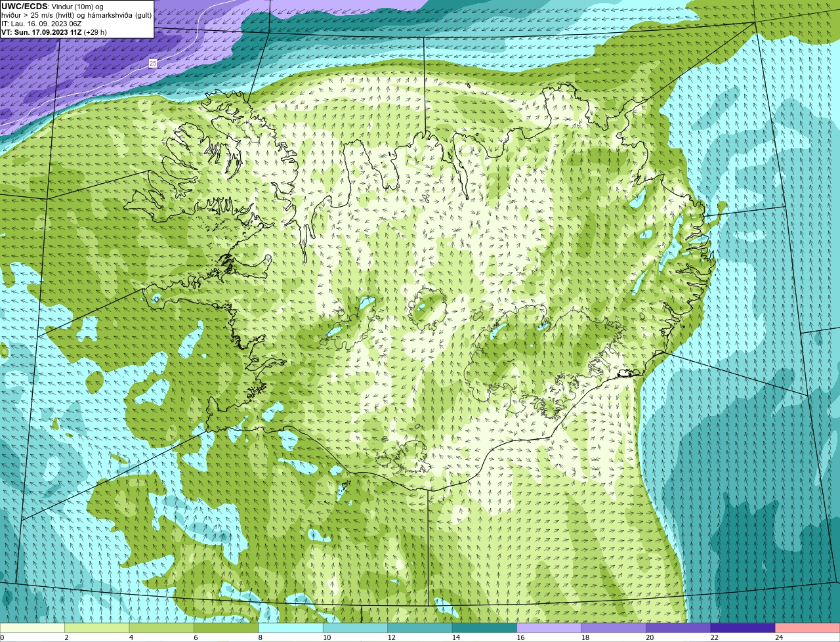The height and width of the screenshot is (642, 840).
Task: Click the 'Vindur (10m) og' header text
Action: (77, 7)
